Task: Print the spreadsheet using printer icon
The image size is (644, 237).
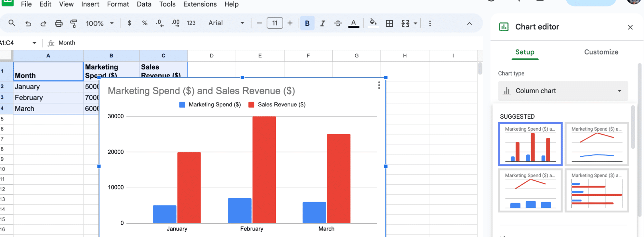Action: [59, 24]
